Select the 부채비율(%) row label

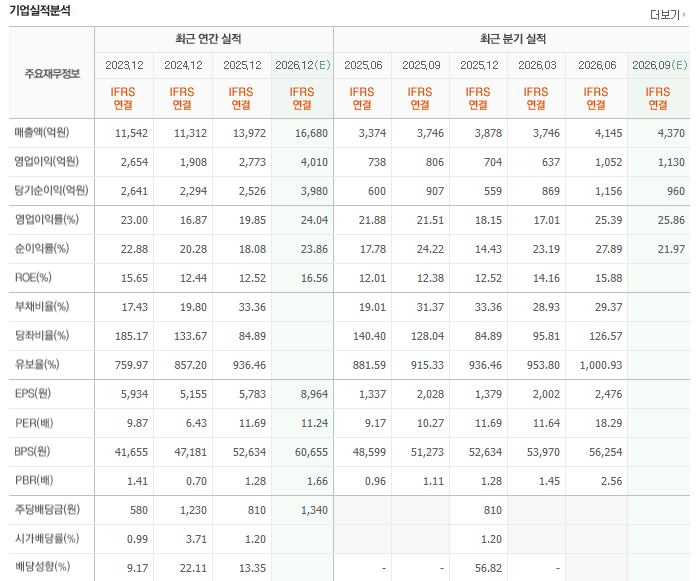[42, 306]
